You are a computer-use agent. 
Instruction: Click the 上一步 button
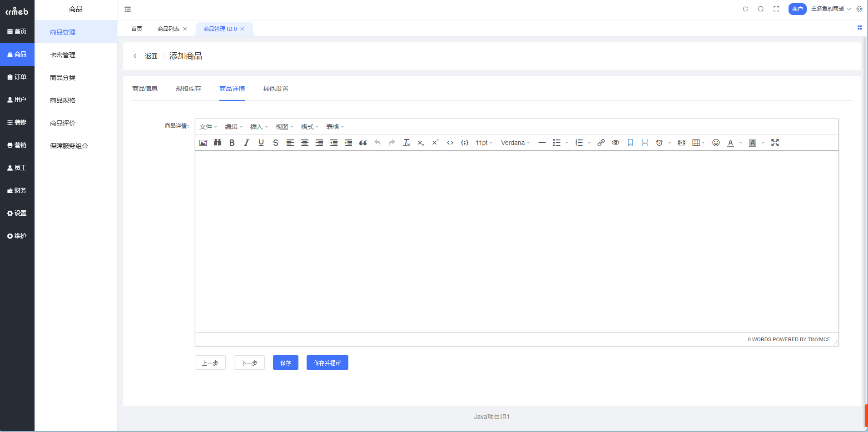pos(210,362)
